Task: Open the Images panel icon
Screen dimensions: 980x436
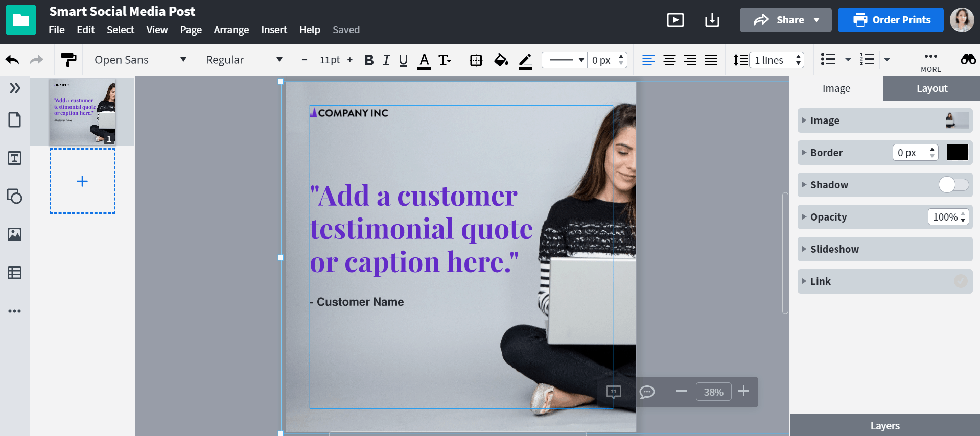Action: click(x=15, y=234)
